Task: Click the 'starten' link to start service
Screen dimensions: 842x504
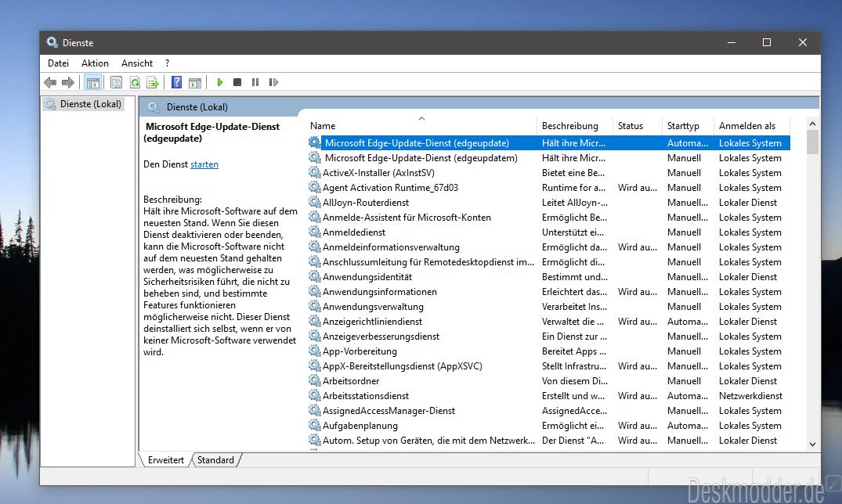Action: click(204, 164)
